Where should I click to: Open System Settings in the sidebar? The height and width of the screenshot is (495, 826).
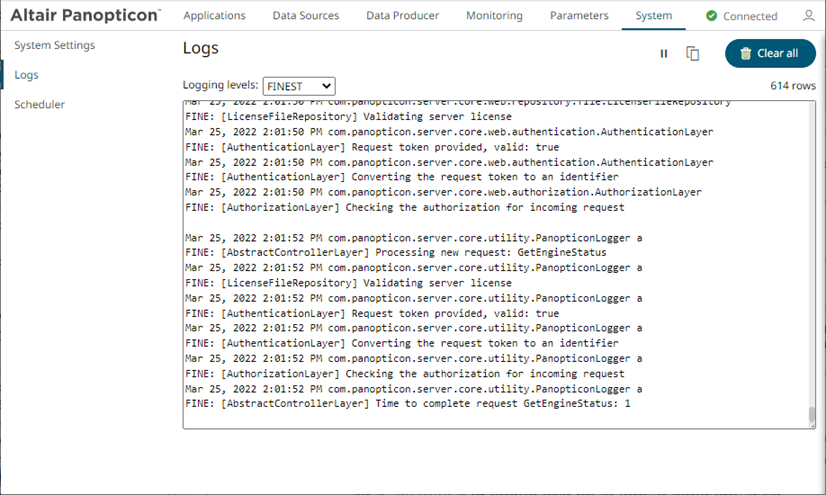click(x=55, y=45)
